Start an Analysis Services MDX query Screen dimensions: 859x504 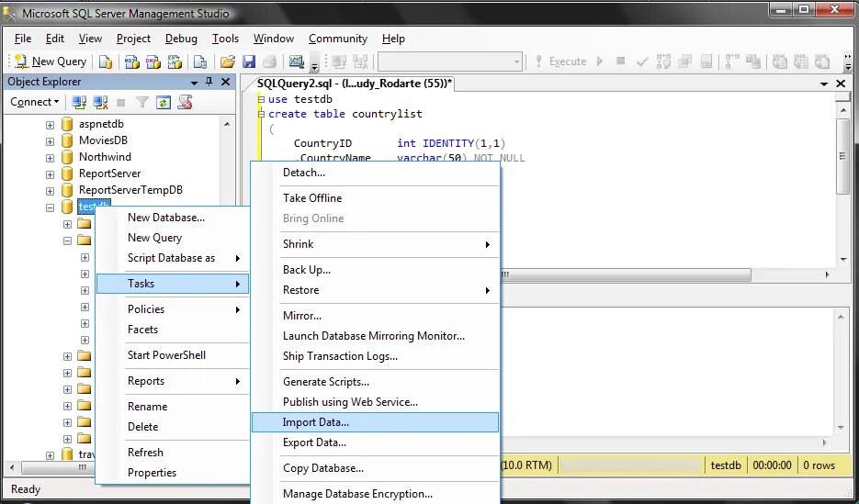tap(132, 62)
